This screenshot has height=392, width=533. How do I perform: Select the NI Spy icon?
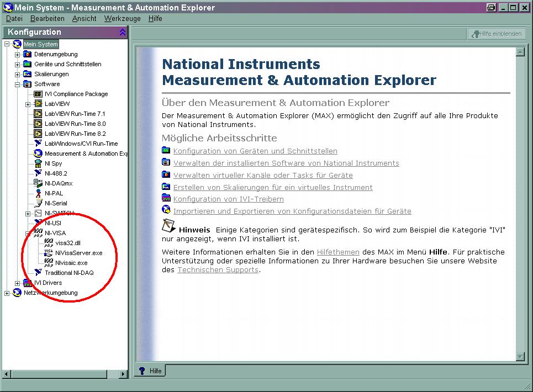click(38, 163)
